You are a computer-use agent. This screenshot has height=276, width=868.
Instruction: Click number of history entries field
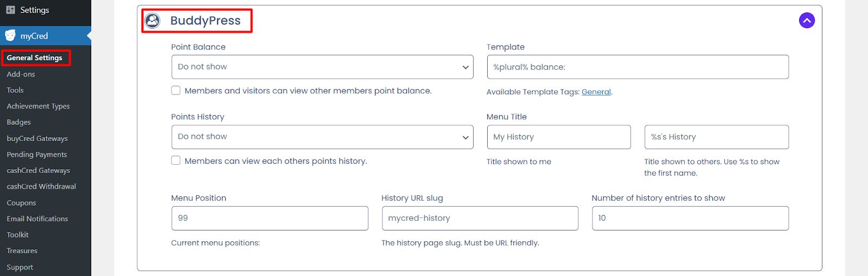click(x=690, y=218)
